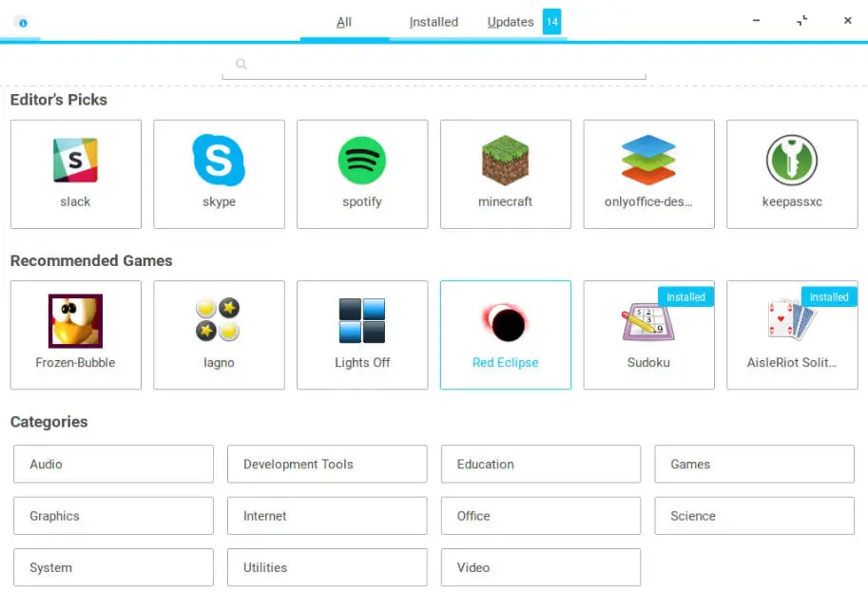The image size is (868, 610).
Task: Click the 14 updates badge
Action: [x=552, y=22]
